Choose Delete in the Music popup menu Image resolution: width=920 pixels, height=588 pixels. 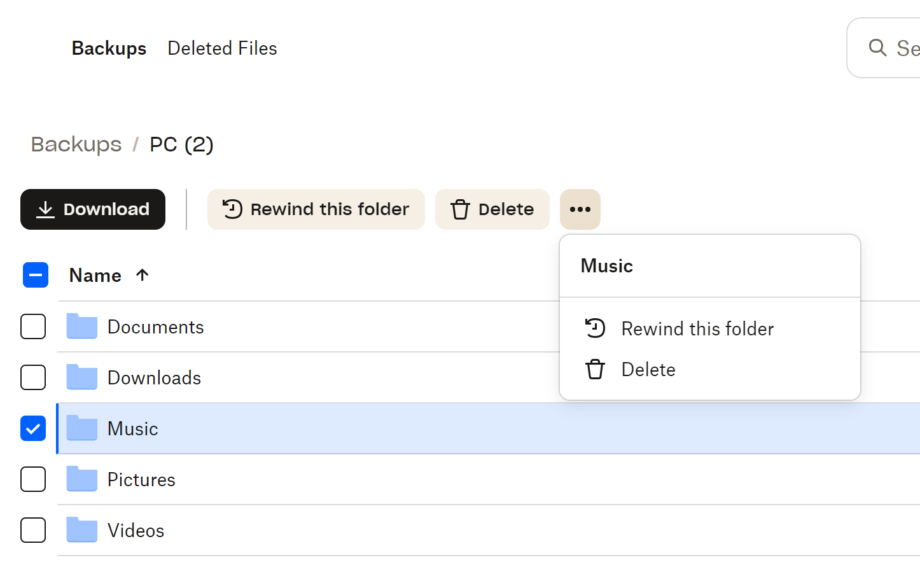(648, 370)
